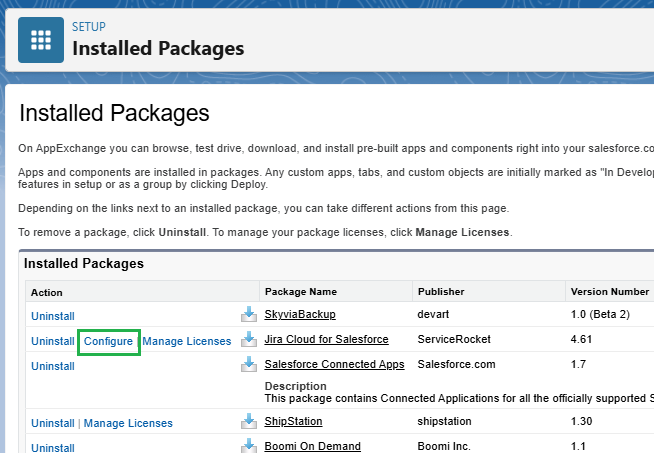Screen dimensions: 654x453
Task: Click the SETUP breadcrumb label
Action: pyautogui.click(x=89, y=27)
